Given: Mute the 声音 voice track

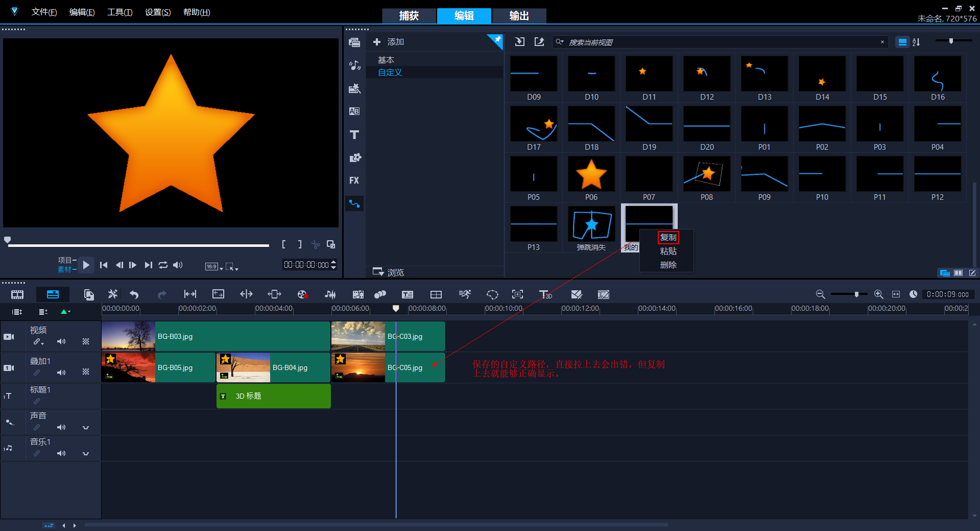Looking at the screenshot, I should pos(61,427).
